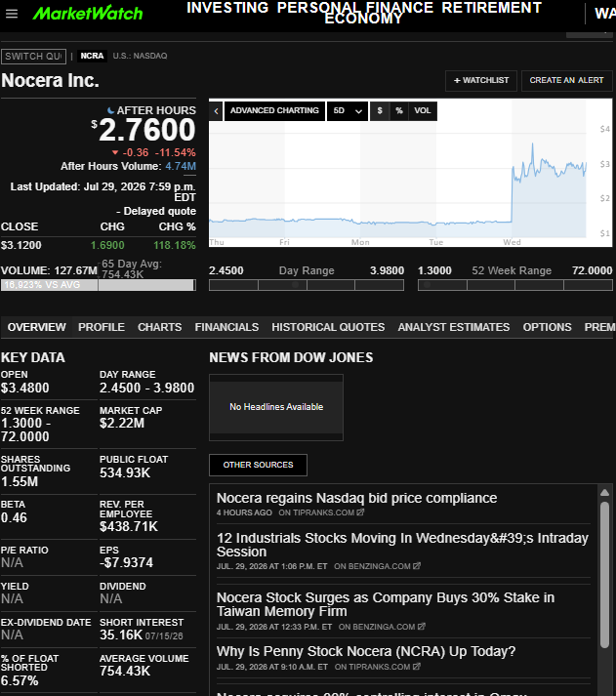The height and width of the screenshot is (696, 616).
Task: Open external link icon beside 12:33 P.M. Benzinga story
Action: (x=421, y=627)
